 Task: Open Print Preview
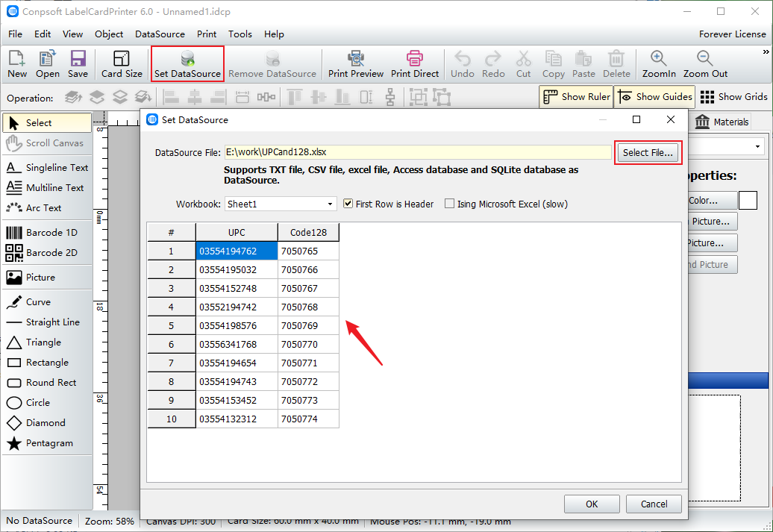pyautogui.click(x=355, y=64)
